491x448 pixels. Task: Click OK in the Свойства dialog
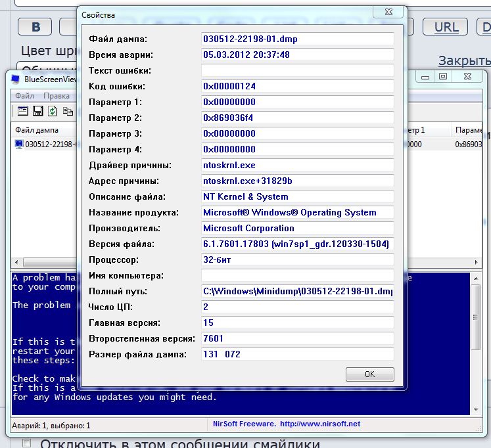coord(370,374)
